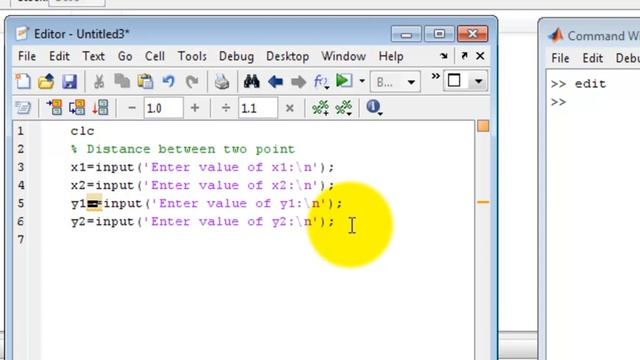Paste using the clipboard icon
The width and height of the screenshot is (640, 360).
[x=145, y=82]
